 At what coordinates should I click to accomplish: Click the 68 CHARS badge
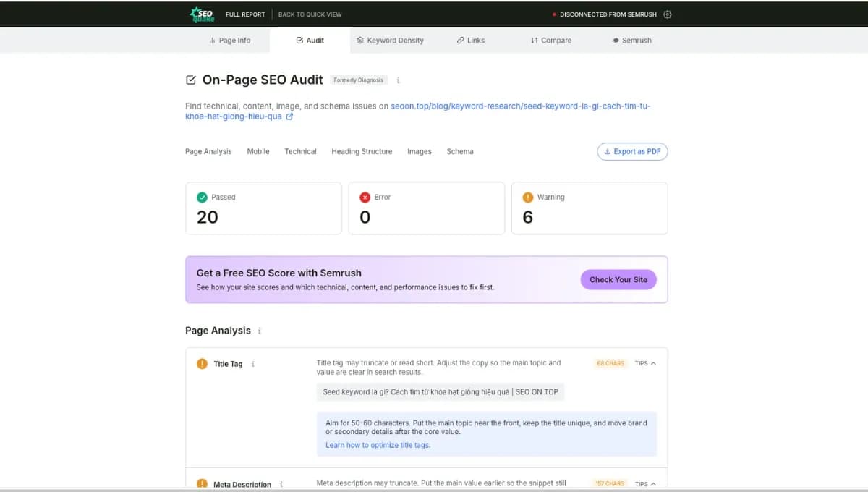[x=610, y=363]
